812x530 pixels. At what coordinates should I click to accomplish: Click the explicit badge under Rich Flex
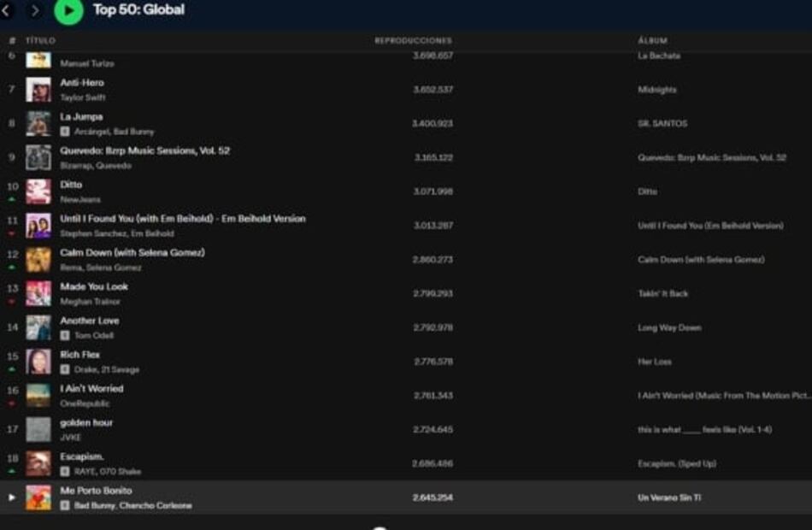[65, 369]
